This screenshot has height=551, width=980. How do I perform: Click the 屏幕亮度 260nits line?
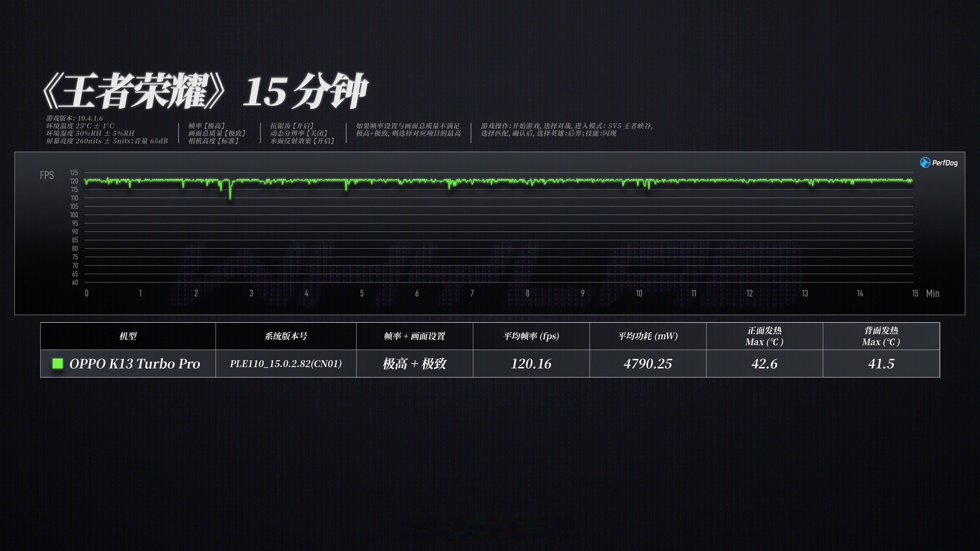(x=107, y=141)
